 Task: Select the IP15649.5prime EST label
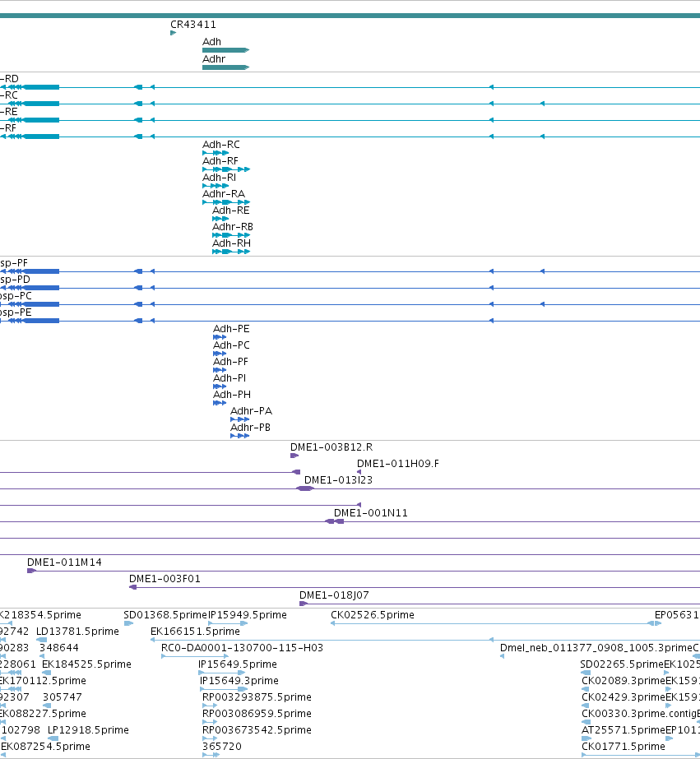238,664
